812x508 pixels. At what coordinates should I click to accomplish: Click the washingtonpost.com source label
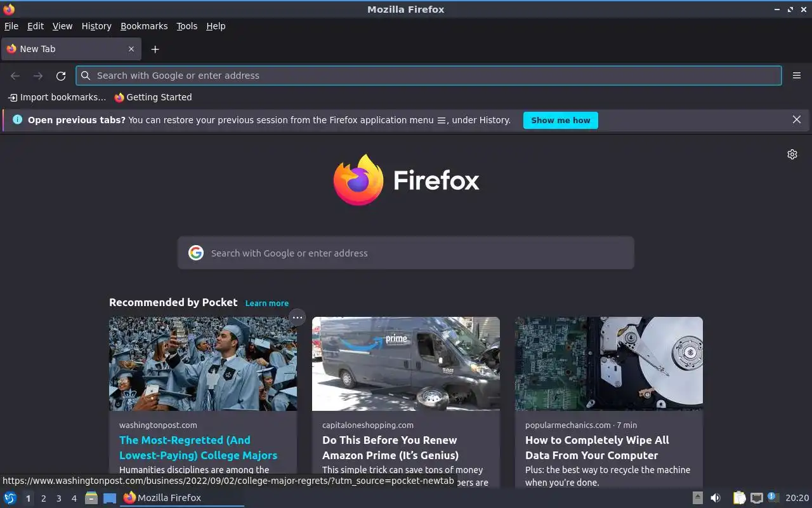tap(158, 425)
